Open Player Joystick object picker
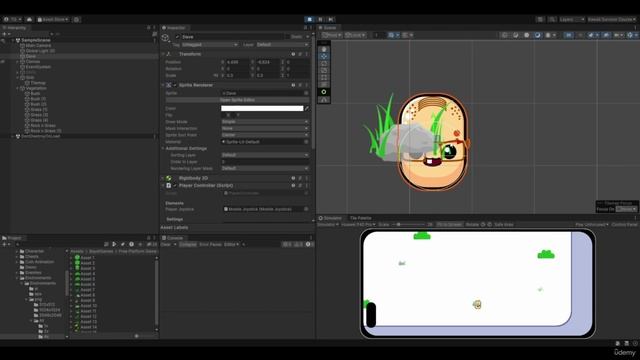This screenshot has width=640, height=360. click(x=306, y=209)
